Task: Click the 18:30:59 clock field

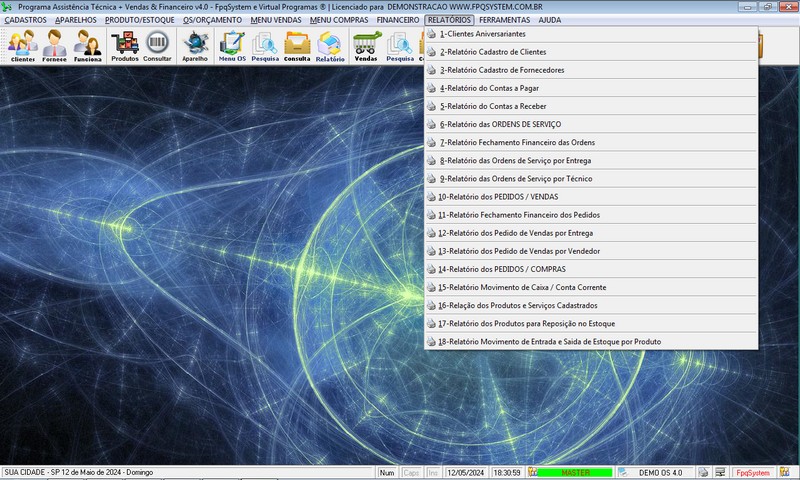Action: point(507,473)
